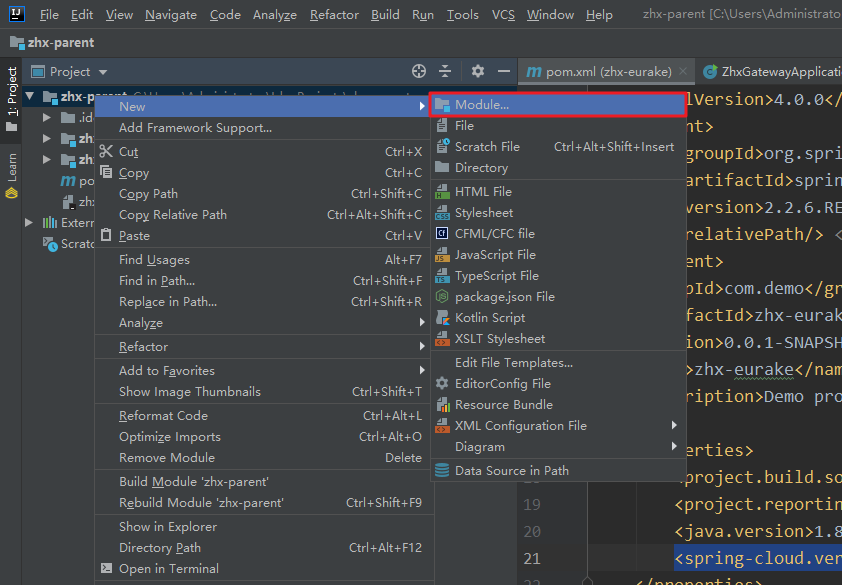Click the Paste clipboard icon
This screenshot has width=842, height=585.
106,235
